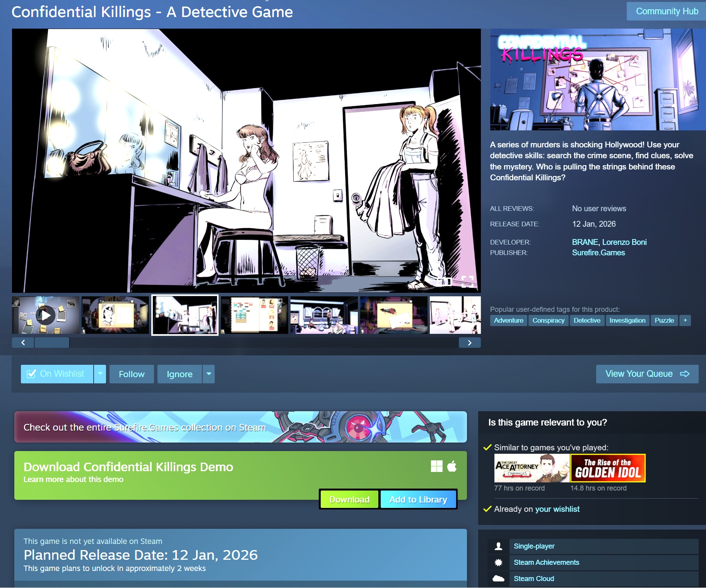Open the screenshot in fullscreen view
Image resolution: width=706 pixels, height=588 pixels.
(x=467, y=282)
